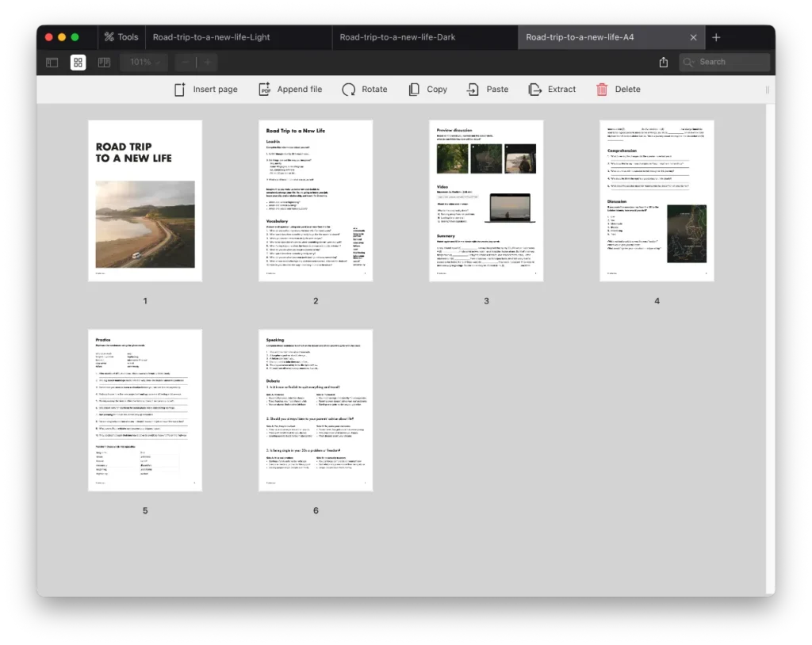This screenshot has width=812, height=645.
Task: Toggle the two-page spread view
Action: pyautogui.click(x=104, y=62)
